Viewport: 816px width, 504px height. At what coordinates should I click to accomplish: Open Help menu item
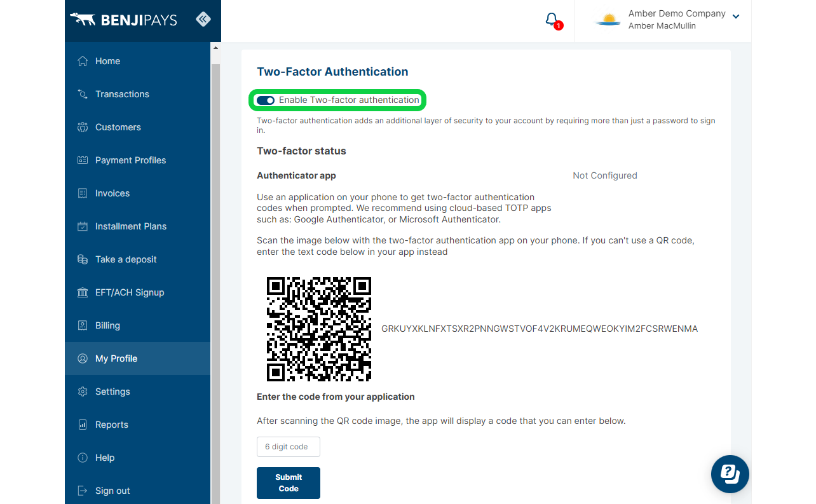pos(137,458)
